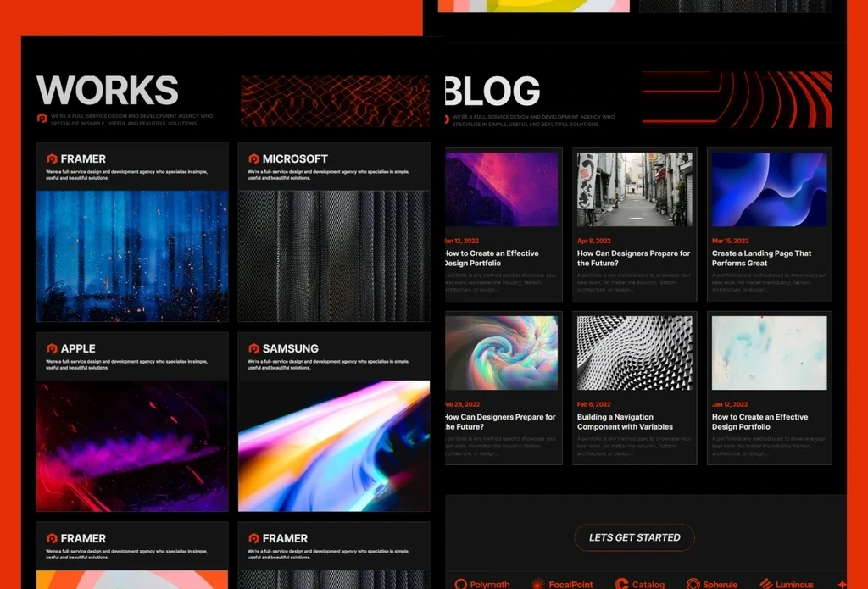This screenshot has width=868, height=589.
Task: Click the red neon lines banner in the Blog header
Action: [x=737, y=99]
